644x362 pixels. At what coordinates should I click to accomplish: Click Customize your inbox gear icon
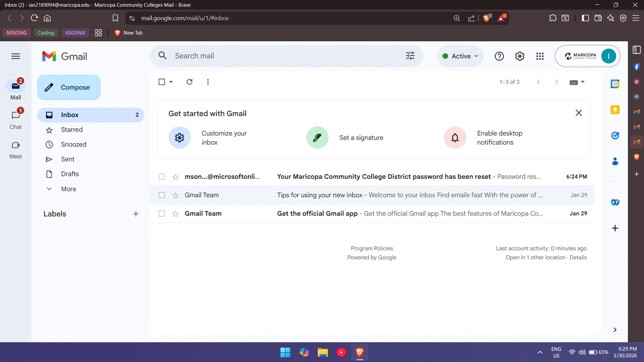(180, 138)
